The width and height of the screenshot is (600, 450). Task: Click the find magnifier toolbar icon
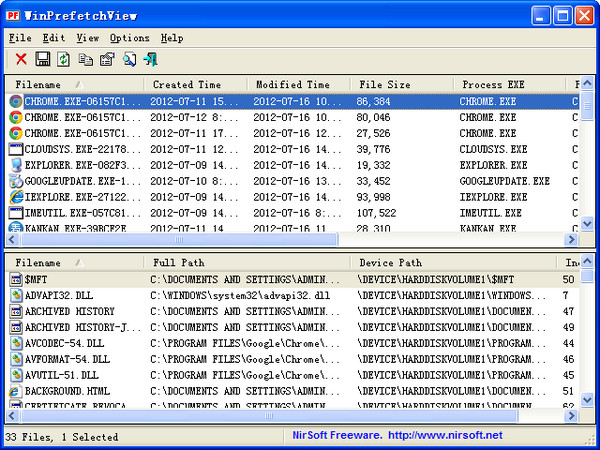129,60
